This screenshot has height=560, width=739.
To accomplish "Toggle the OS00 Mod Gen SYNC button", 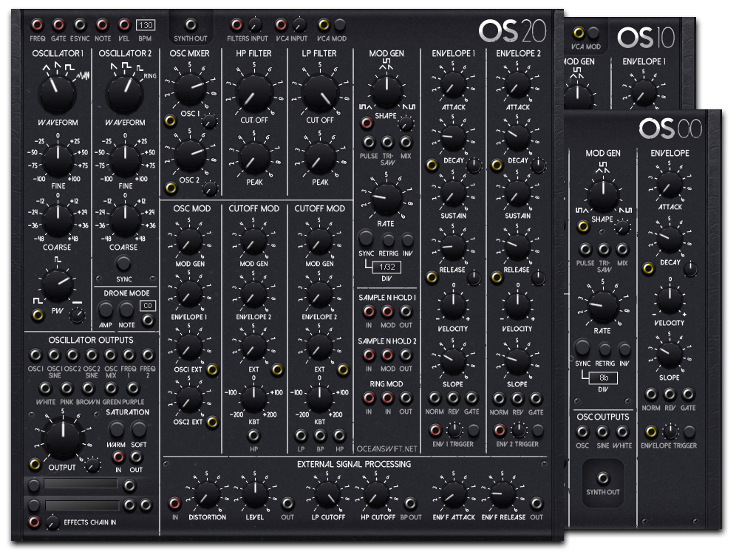I will pos(582,347).
